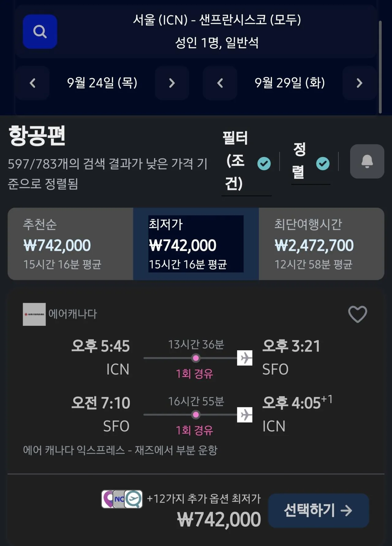Click the price alert bell icon
The width and height of the screenshot is (392, 546).
pyautogui.click(x=367, y=161)
